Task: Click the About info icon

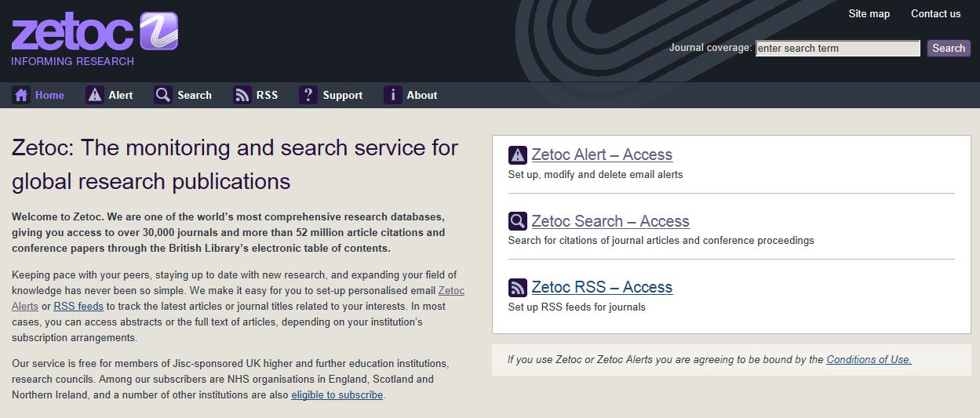Action: (x=392, y=95)
